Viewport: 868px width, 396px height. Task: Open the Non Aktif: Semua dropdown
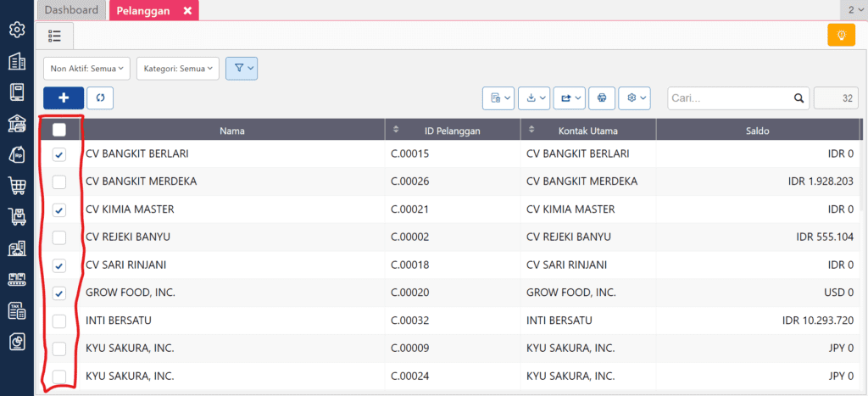click(x=87, y=68)
